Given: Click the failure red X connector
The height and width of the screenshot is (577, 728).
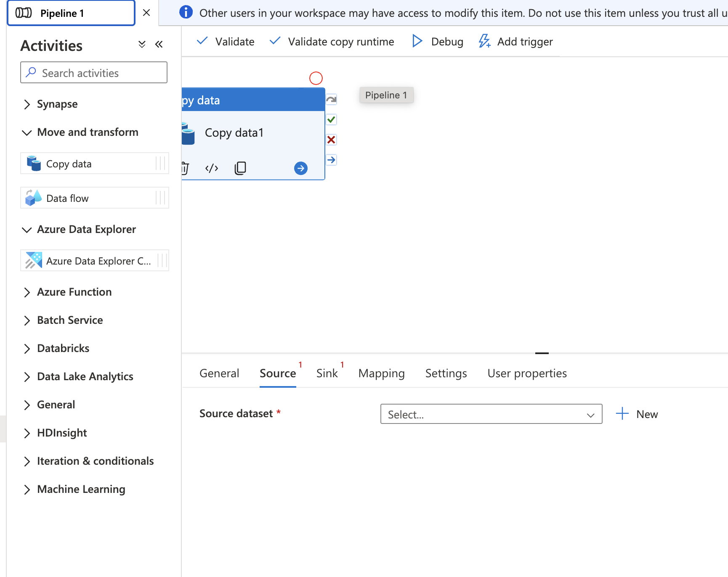Looking at the screenshot, I should pyautogui.click(x=332, y=140).
